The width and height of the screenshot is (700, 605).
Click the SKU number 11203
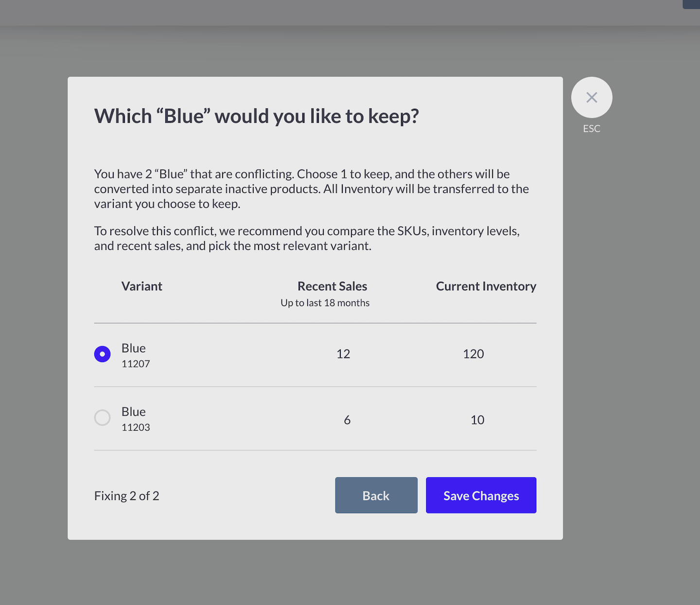(136, 428)
